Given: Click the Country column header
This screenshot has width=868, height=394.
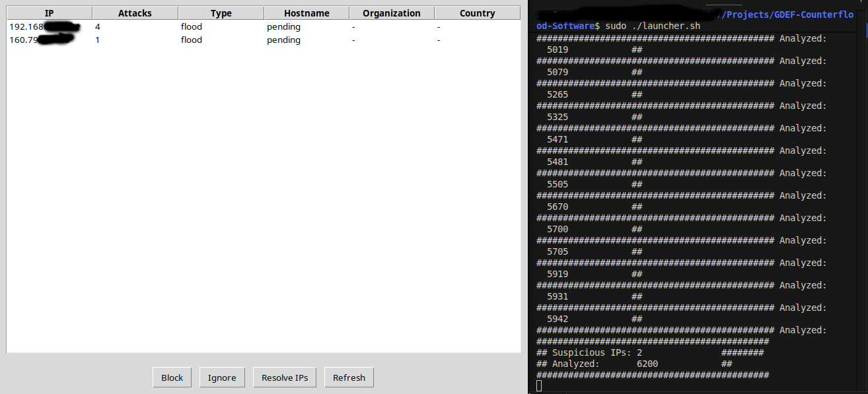Looking at the screenshot, I should tap(478, 13).
